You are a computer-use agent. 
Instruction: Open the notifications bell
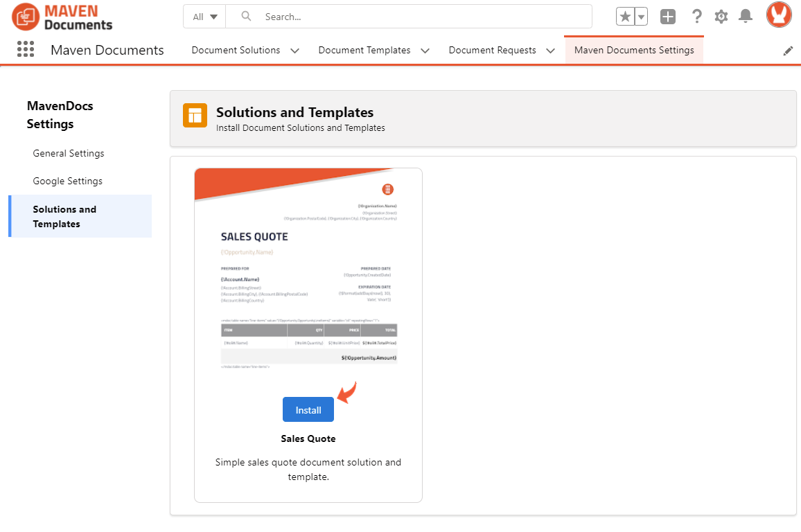[746, 16]
